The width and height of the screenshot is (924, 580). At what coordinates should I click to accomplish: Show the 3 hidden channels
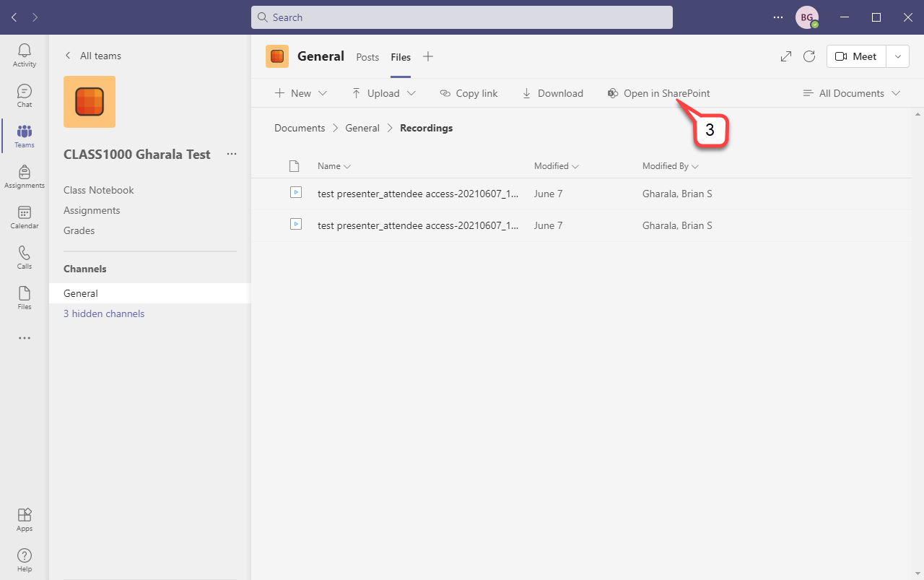pyautogui.click(x=104, y=313)
